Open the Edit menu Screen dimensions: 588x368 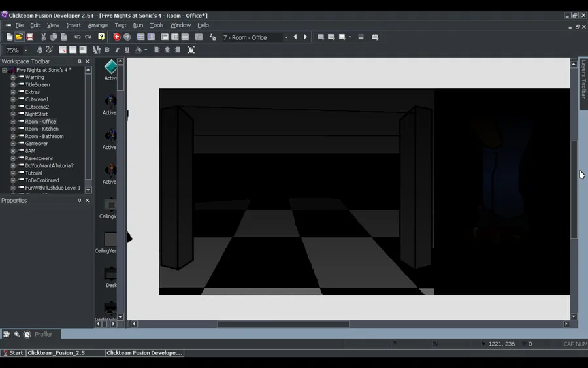coord(35,25)
